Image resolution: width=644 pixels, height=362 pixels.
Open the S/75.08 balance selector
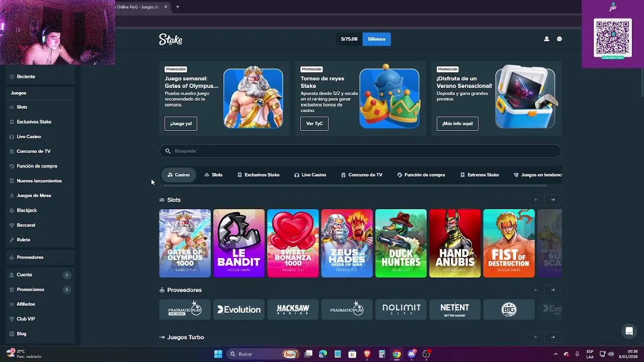[x=349, y=39]
